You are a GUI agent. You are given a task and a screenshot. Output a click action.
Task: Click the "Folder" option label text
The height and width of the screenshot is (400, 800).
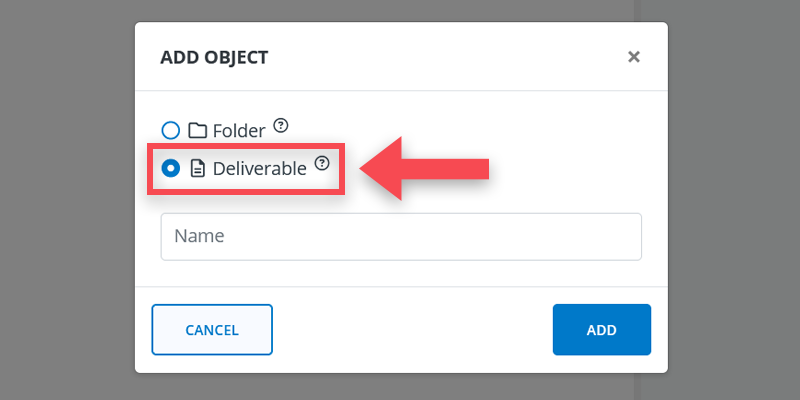(239, 130)
